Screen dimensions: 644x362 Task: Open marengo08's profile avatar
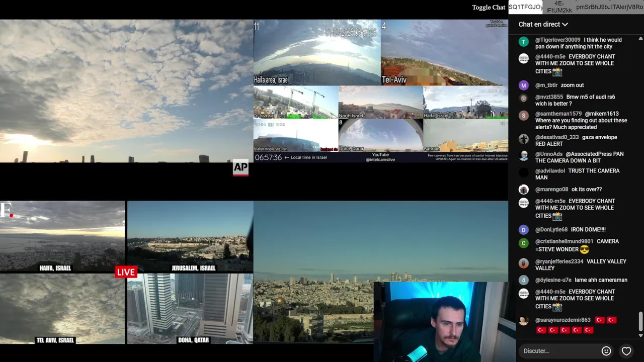click(x=524, y=190)
